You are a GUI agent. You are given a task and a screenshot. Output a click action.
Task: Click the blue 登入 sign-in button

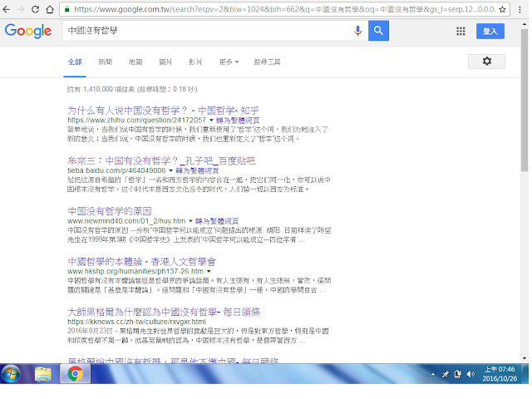pyautogui.click(x=490, y=32)
